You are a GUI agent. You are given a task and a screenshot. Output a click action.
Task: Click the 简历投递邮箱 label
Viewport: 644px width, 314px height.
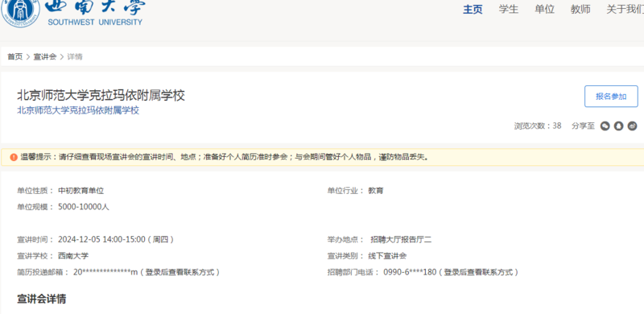[43, 272]
